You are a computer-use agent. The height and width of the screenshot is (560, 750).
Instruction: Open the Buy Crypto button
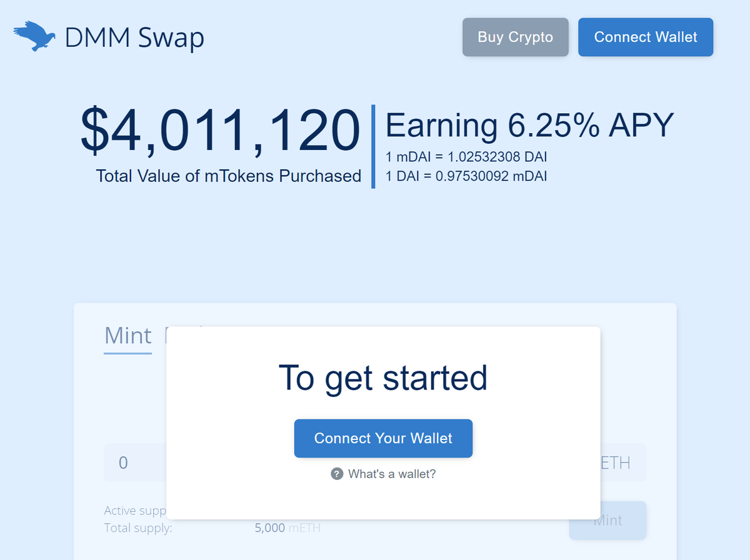[x=516, y=37]
